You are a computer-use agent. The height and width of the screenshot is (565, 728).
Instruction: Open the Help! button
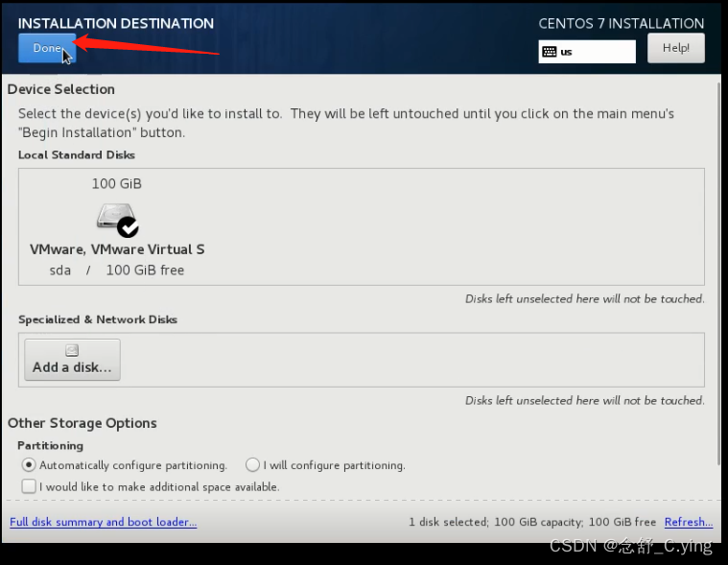[x=675, y=48]
